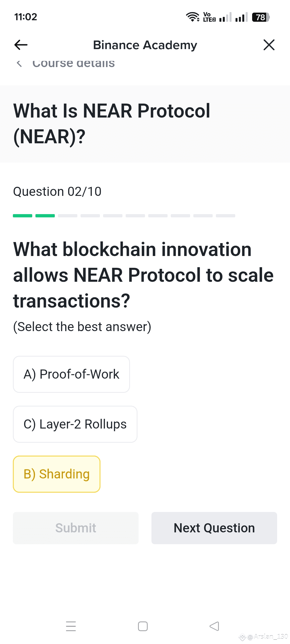Tap the back arrow in header

(x=21, y=45)
